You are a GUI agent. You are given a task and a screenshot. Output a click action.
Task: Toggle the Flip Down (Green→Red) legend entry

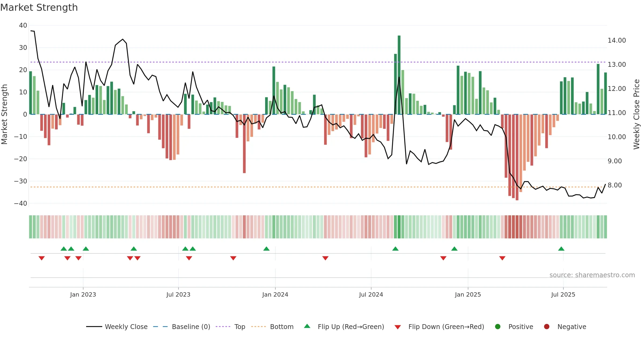(x=439, y=327)
